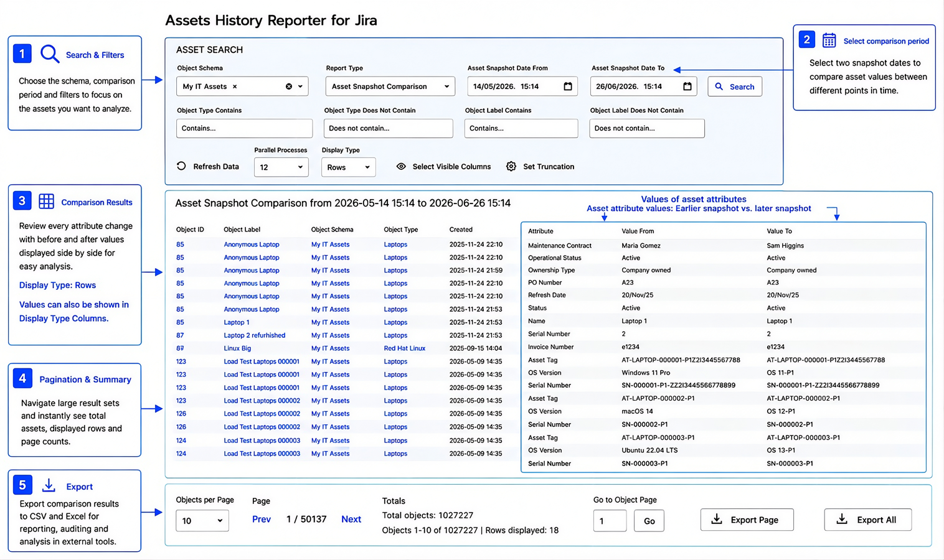The width and height of the screenshot is (944, 560).
Task: Open the Linux Big object link
Action: pos(237,348)
